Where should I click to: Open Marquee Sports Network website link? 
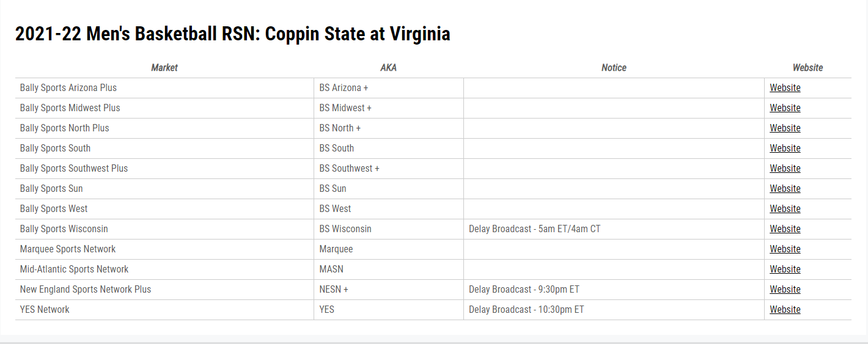[x=785, y=249]
